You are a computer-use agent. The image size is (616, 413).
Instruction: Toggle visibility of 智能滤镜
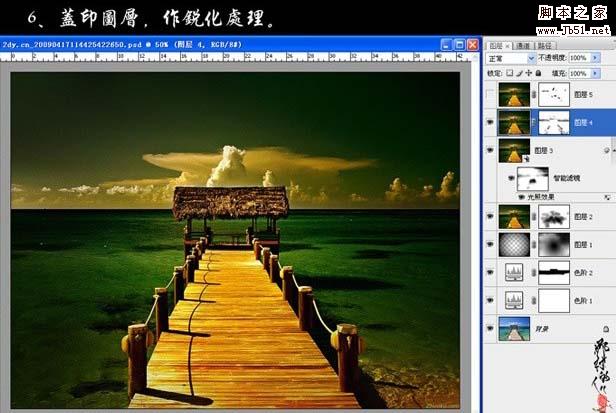511,178
